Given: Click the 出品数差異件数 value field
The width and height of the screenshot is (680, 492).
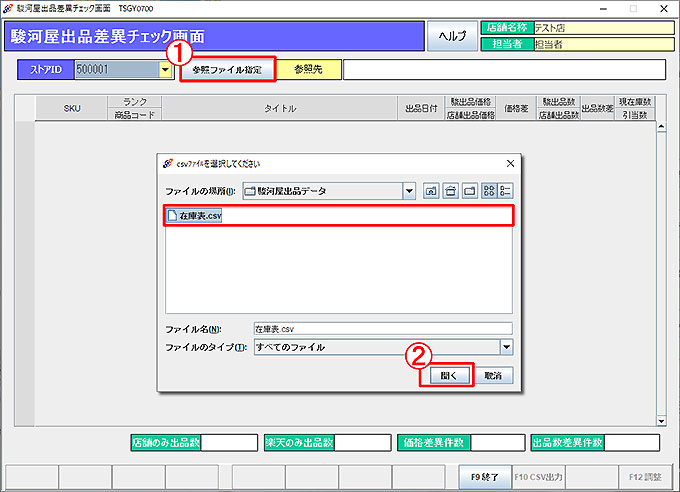Looking at the screenshot, I should point(631,443).
